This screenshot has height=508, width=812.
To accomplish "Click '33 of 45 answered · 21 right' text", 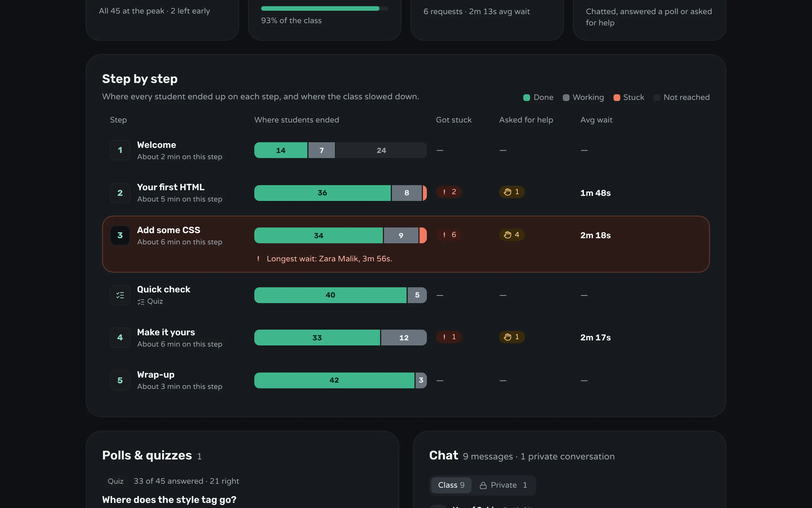I will click(x=186, y=481).
